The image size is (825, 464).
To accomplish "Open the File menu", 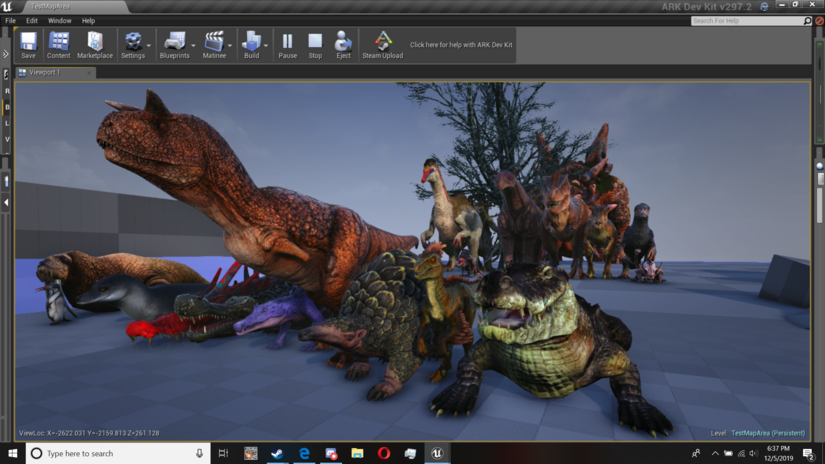I will point(10,20).
